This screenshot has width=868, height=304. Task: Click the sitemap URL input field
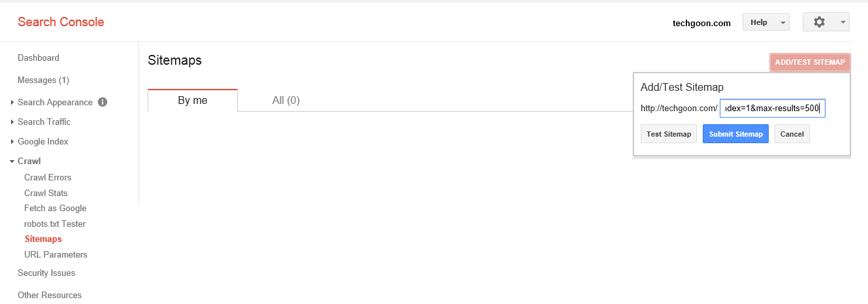click(772, 108)
